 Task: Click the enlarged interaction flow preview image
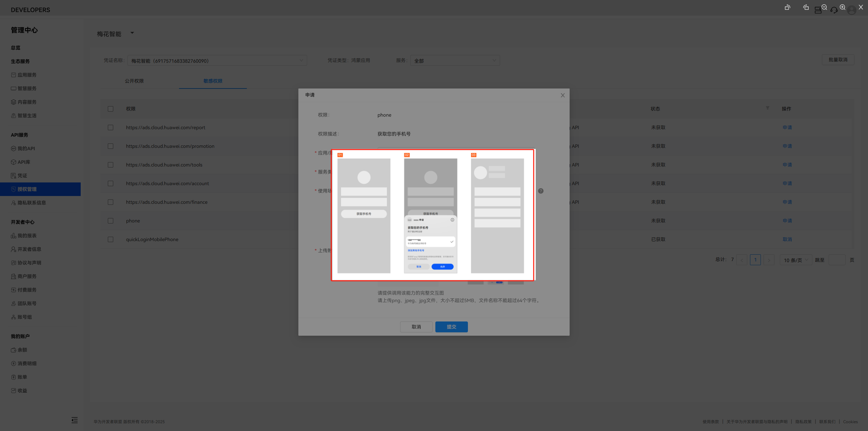tap(433, 215)
